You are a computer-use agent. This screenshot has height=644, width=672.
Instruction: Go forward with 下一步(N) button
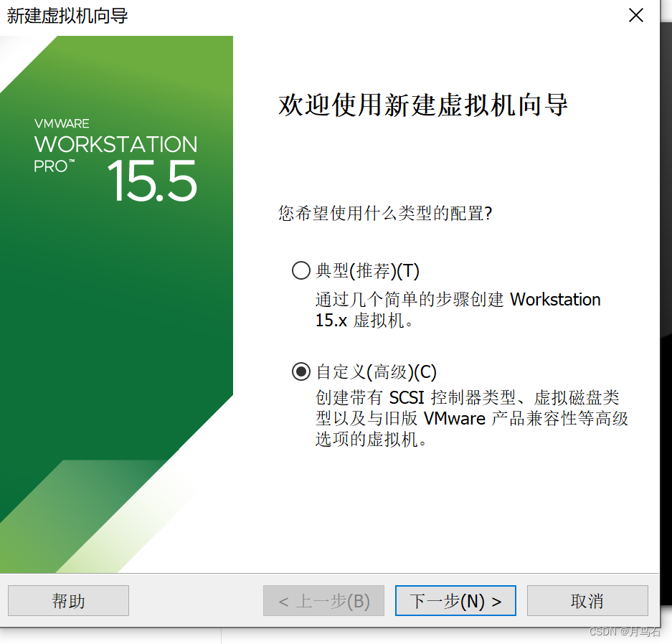[455, 601]
